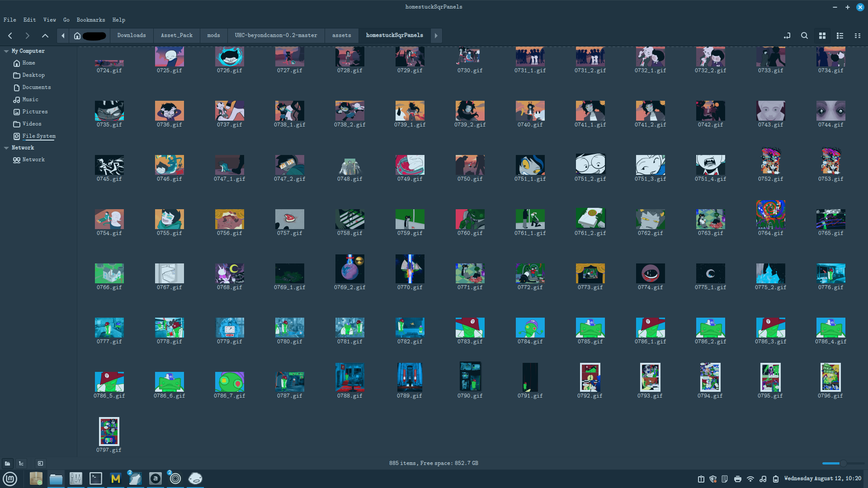Jump to Downloads in the path bar
Screen dimensions: 868x488
(132, 36)
